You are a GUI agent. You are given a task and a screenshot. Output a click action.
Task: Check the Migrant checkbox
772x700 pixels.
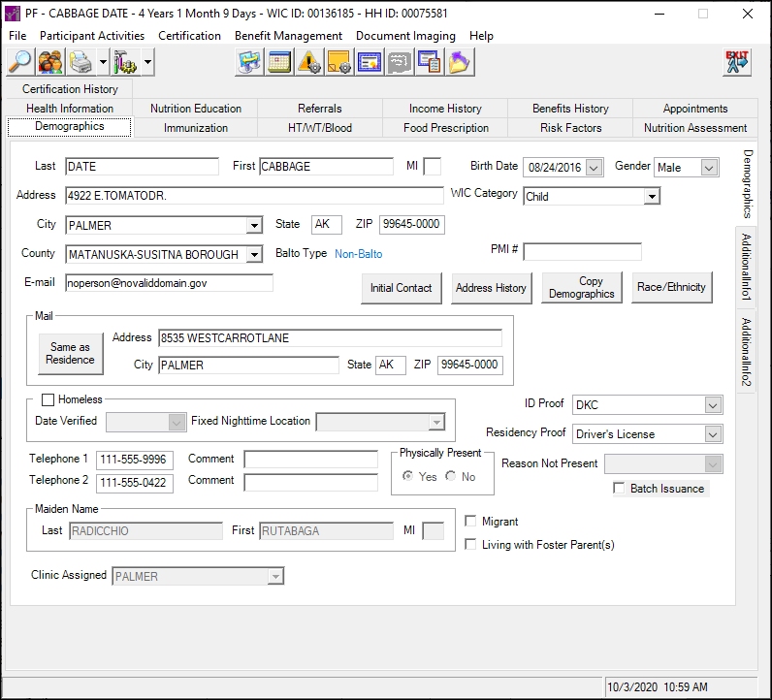coord(470,521)
